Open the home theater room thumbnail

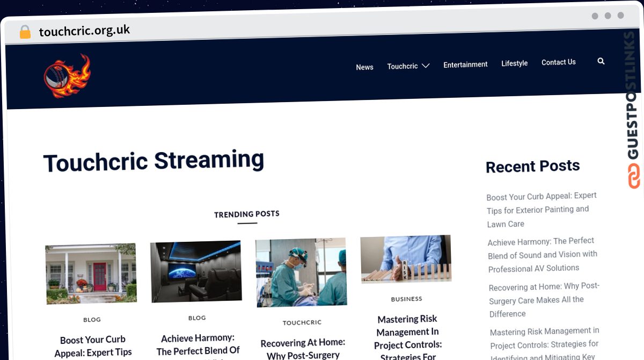[x=196, y=271]
